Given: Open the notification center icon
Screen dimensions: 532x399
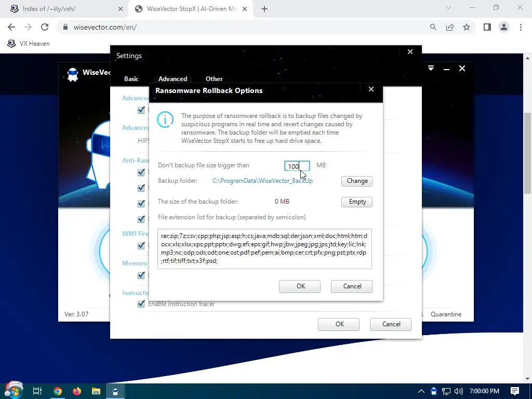Looking at the screenshot, I should 515,391.
